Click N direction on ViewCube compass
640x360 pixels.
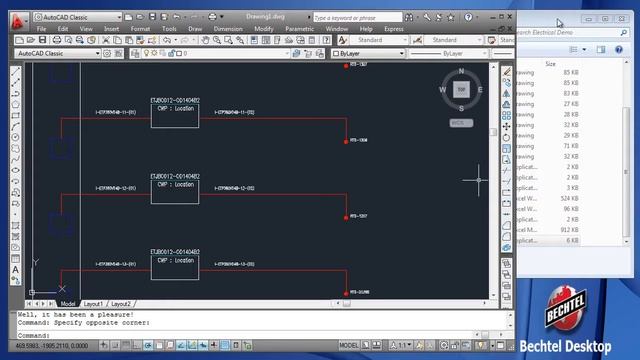tap(461, 71)
